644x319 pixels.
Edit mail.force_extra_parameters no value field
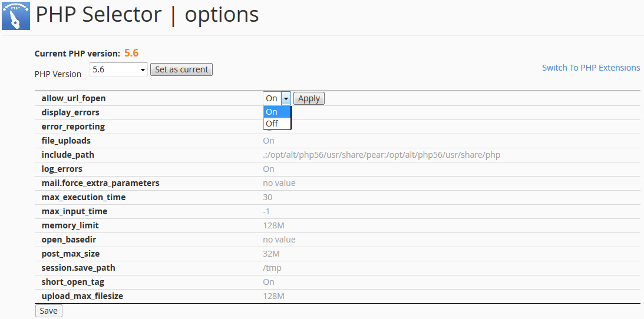tap(279, 183)
